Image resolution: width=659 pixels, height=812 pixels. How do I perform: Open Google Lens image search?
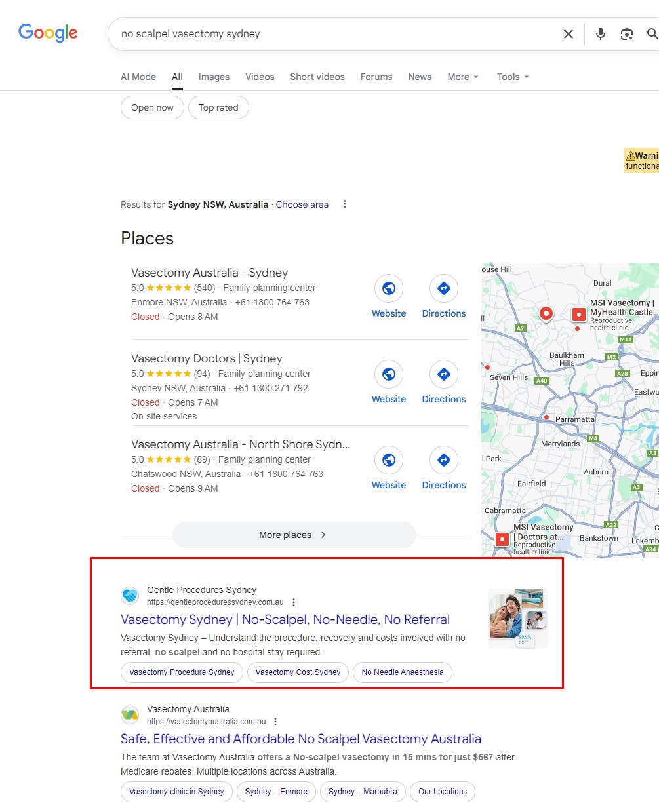pyautogui.click(x=627, y=34)
